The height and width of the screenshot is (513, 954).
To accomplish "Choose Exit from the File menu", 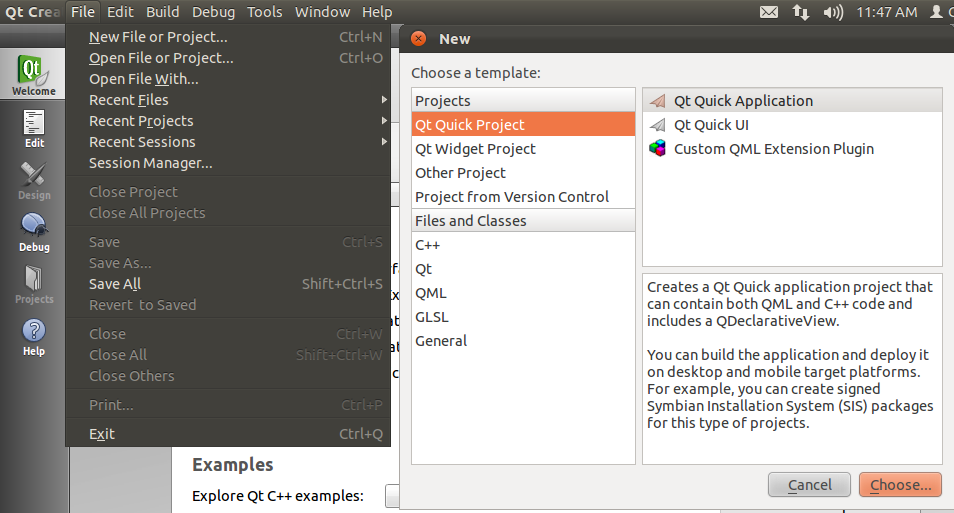I will pyautogui.click(x=102, y=434).
